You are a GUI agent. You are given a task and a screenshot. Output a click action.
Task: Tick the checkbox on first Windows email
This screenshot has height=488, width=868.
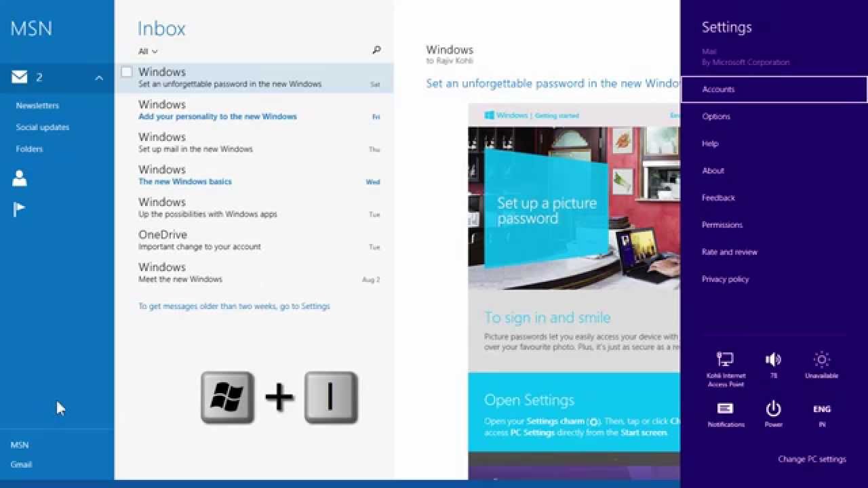[126, 72]
